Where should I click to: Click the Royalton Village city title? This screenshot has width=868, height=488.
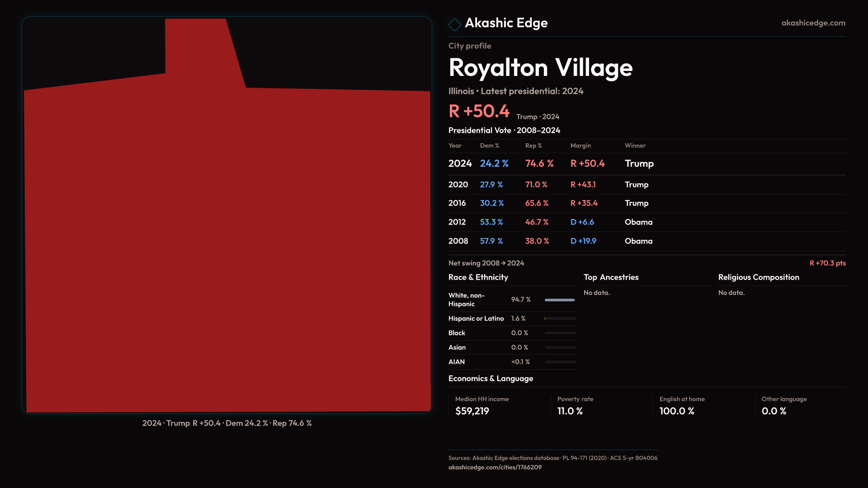540,68
